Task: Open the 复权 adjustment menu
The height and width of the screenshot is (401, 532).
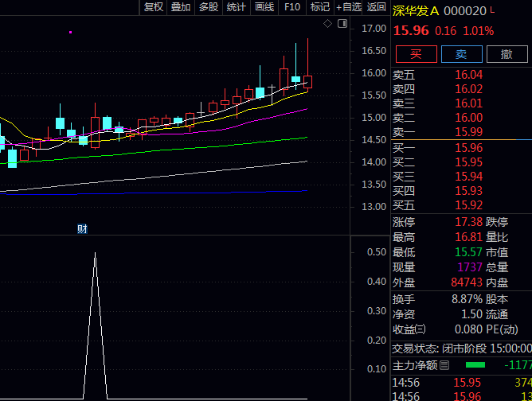Action: click(154, 7)
